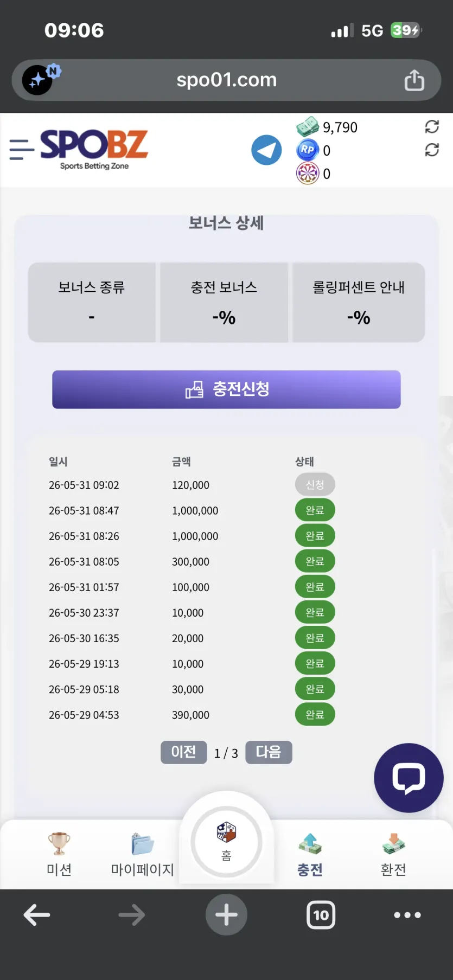
Task: Go to the 홈 home button
Action: pyautogui.click(x=226, y=841)
